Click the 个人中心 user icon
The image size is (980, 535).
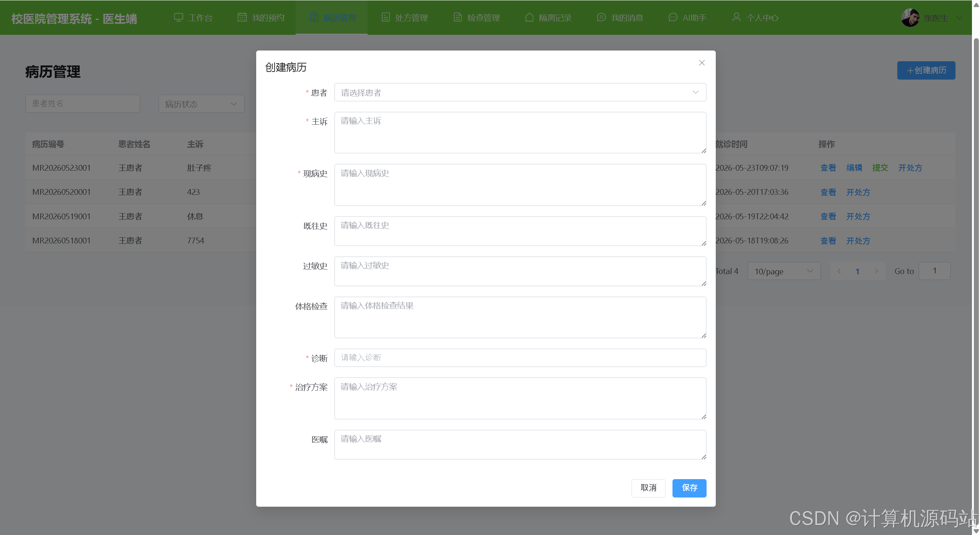tap(736, 18)
